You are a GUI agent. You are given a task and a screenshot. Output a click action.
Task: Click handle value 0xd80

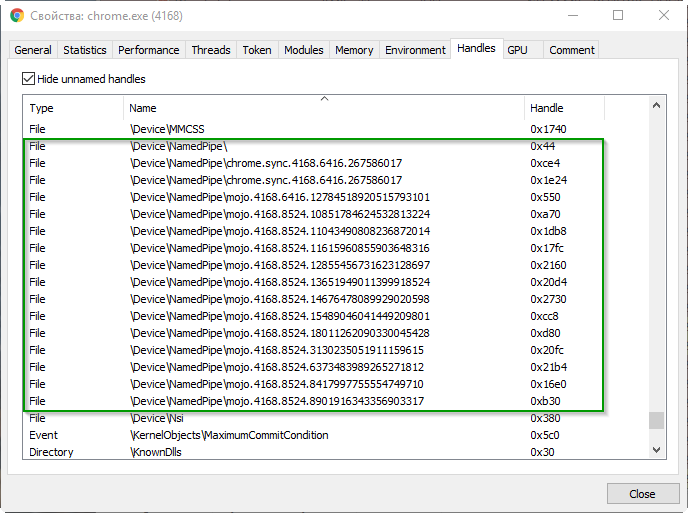pos(545,333)
